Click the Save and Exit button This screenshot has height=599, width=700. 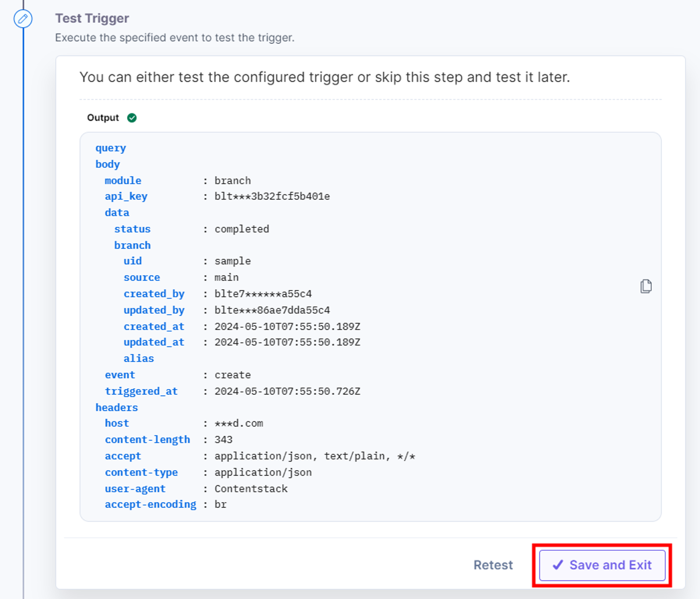(x=602, y=565)
